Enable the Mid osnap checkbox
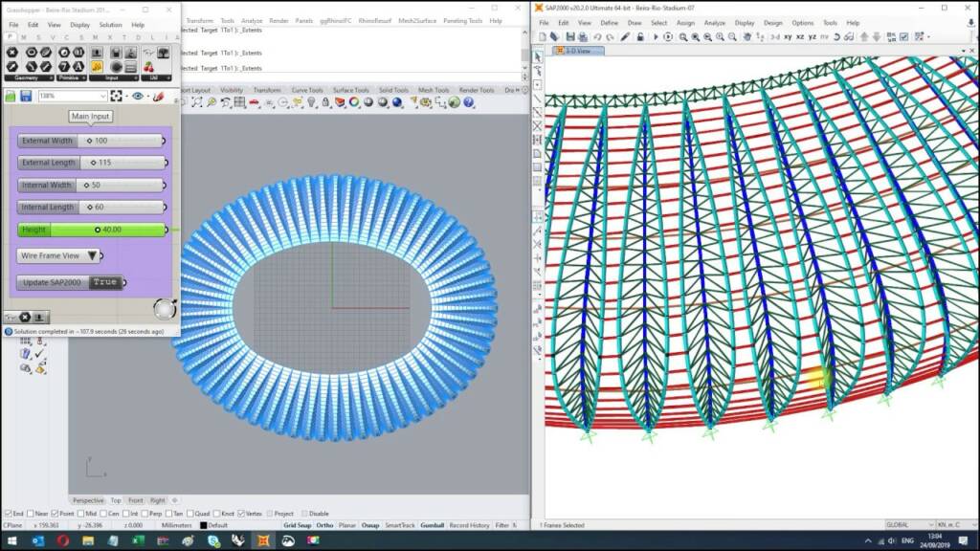The height and width of the screenshot is (551, 980). pyautogui.click(x=80, y=514)
